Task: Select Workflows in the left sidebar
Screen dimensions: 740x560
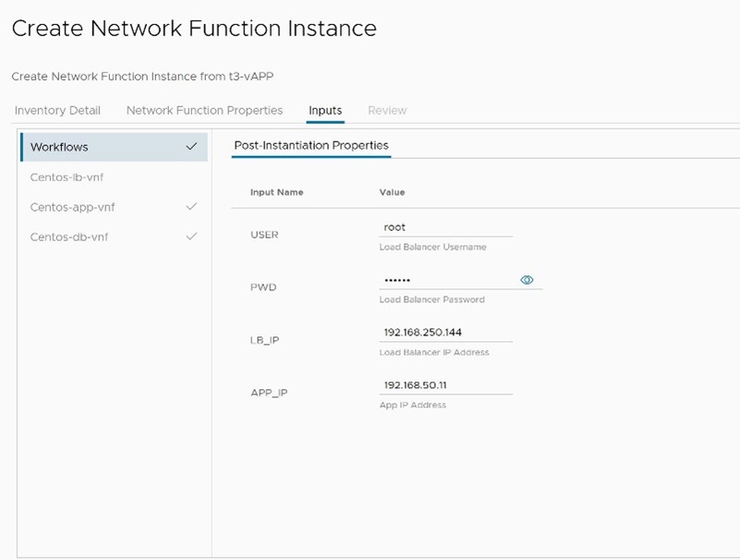Action: point(59,147)
